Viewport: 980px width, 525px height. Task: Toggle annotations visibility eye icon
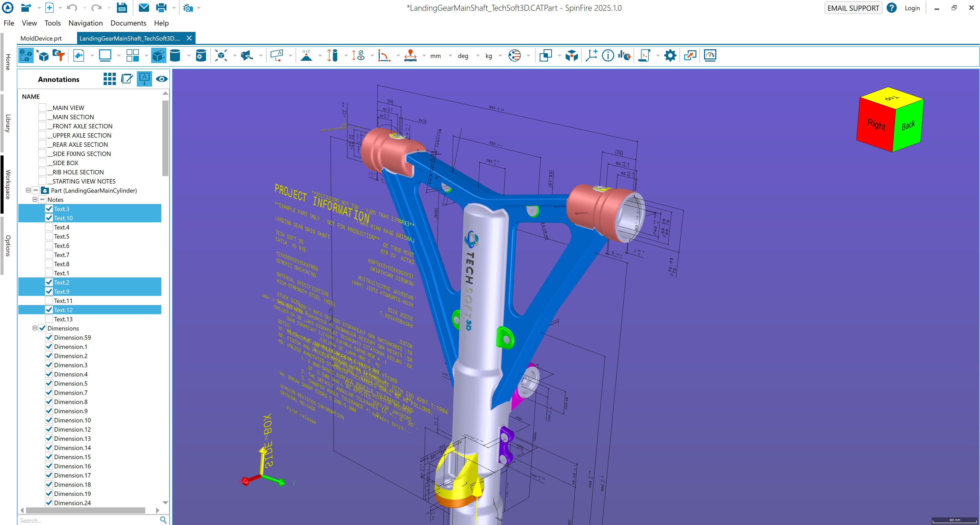162,79
